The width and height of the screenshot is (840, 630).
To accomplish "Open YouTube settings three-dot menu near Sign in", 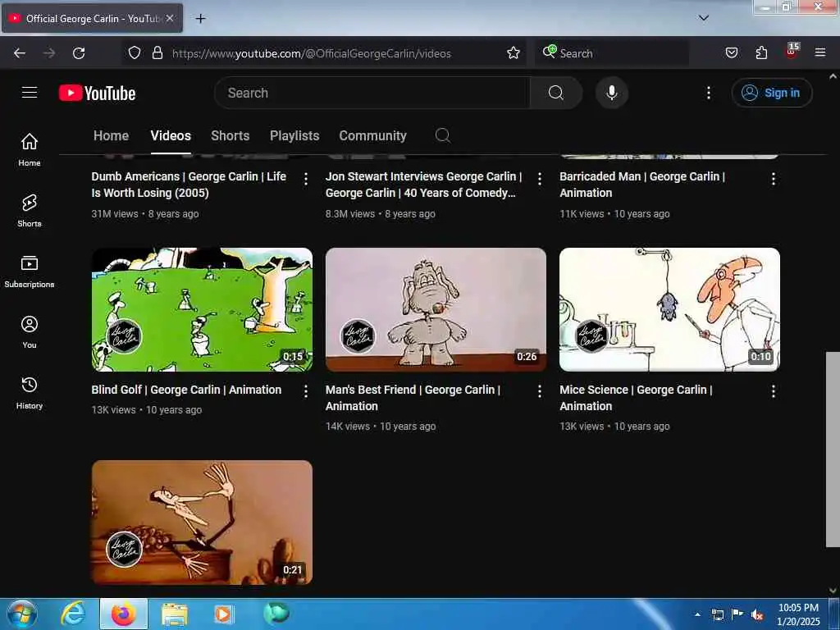I will pos(708,93).
